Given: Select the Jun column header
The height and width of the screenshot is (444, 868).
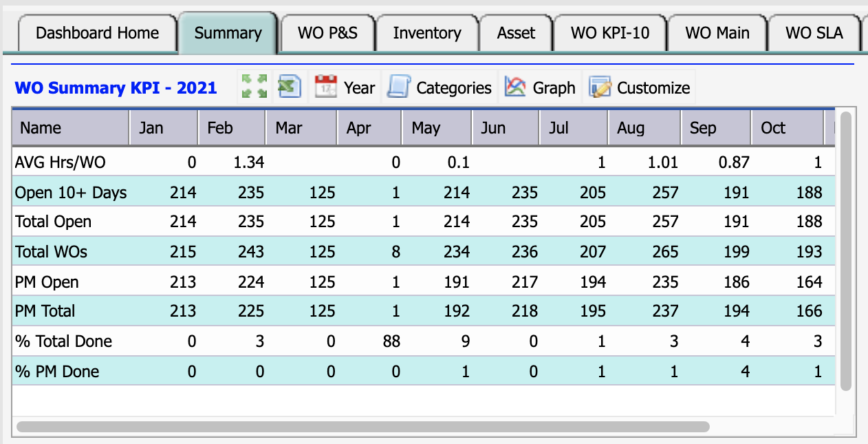Looking at the screenshot, I should click(x=506, y=128).
